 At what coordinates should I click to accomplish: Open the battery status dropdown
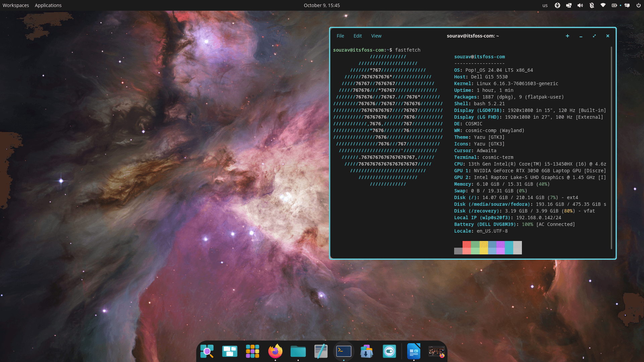[615, 5]
